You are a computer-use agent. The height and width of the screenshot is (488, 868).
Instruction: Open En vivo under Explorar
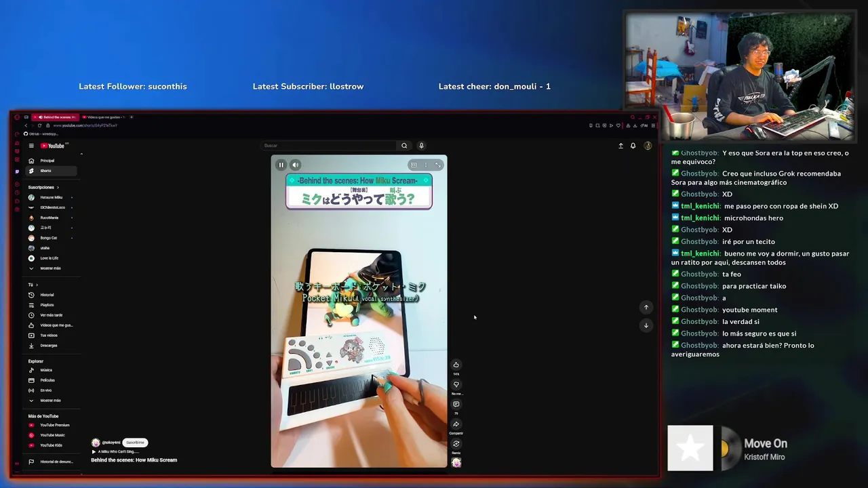tap(52, 390)
